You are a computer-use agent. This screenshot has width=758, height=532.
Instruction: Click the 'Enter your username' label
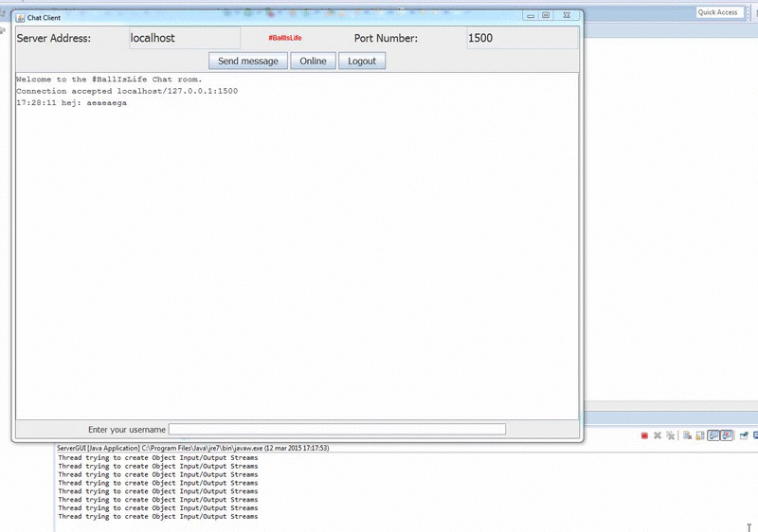pos(127,429)
